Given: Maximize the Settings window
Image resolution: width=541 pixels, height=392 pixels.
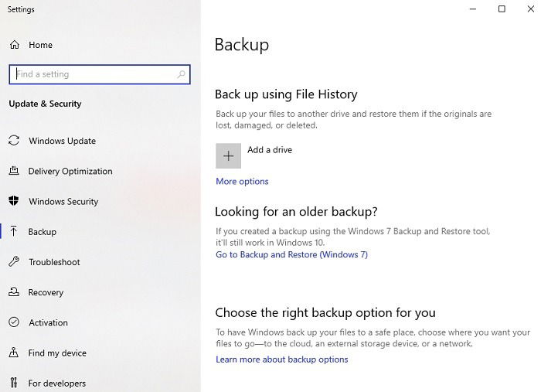Looking at the screenshot, I should 502,9.
